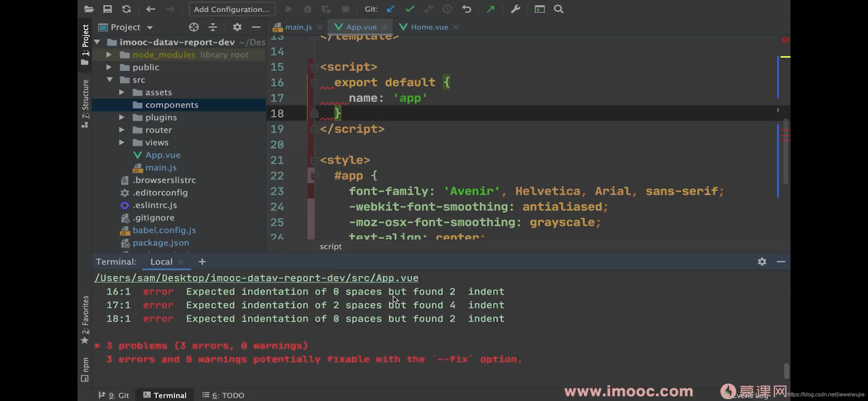Commit changes with the green Git checkmark
This screenshot has width=868, height=401.
coord(410,9)
